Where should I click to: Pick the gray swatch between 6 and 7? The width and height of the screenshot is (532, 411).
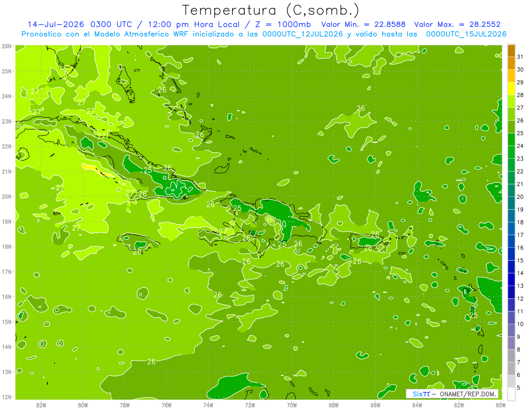click(511, 368)
